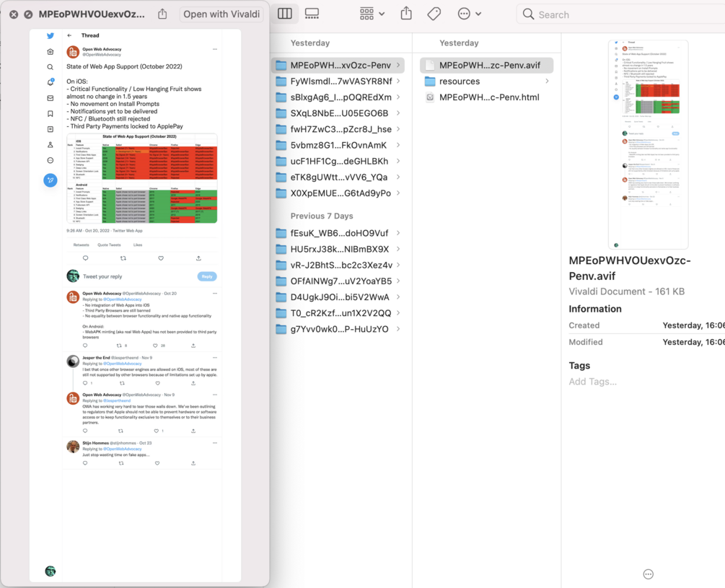Click the main tweet's three-dot menu
725x588 pixels.
tap(214, 49)
